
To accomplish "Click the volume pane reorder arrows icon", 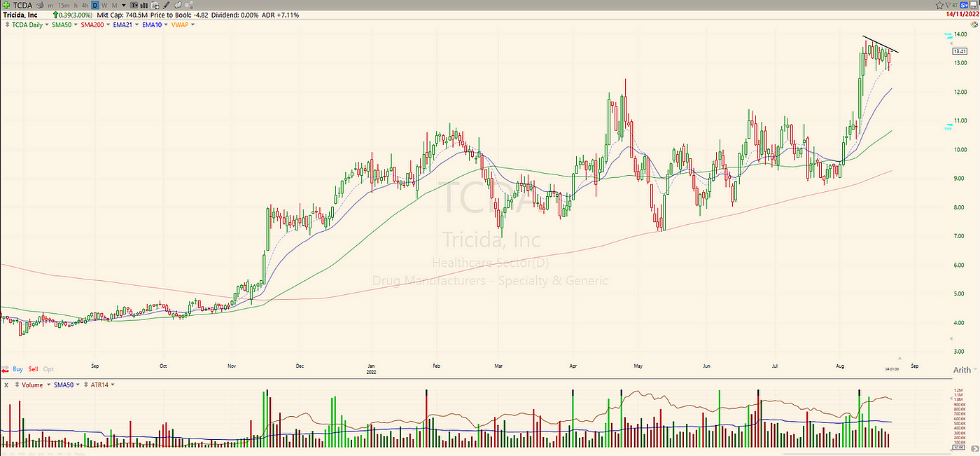I will pos(17,385).
